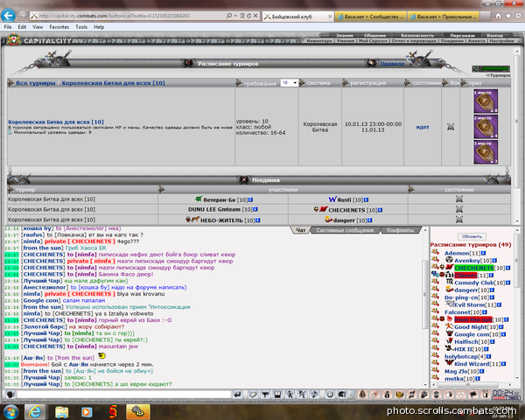Open media player icon in taskbar
Screen dimensions: 525x420
[x=87, y=412]
